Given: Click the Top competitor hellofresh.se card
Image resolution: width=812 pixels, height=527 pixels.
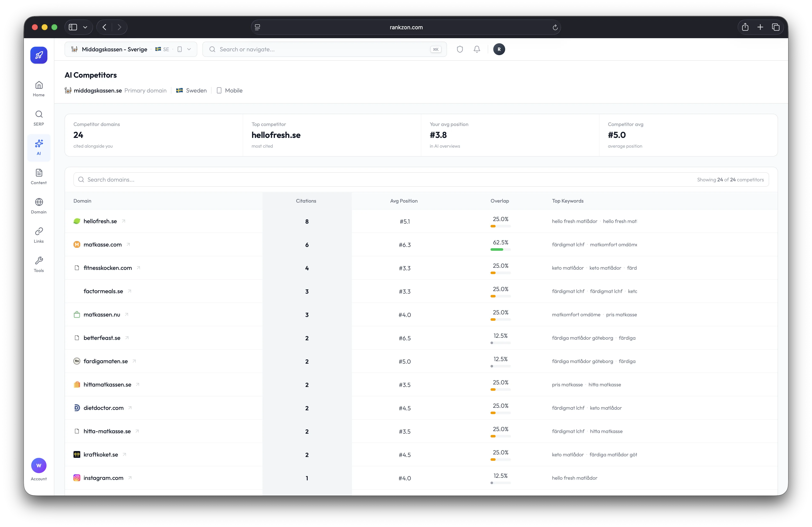Looking at the screenshot, I should 332,135.
